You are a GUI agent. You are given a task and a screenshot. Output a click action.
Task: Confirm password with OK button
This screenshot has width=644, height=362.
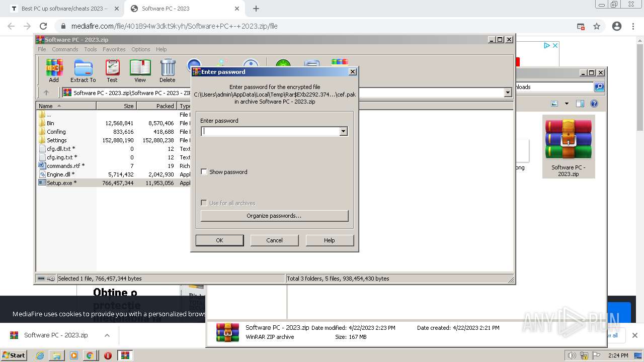(219, 240)
